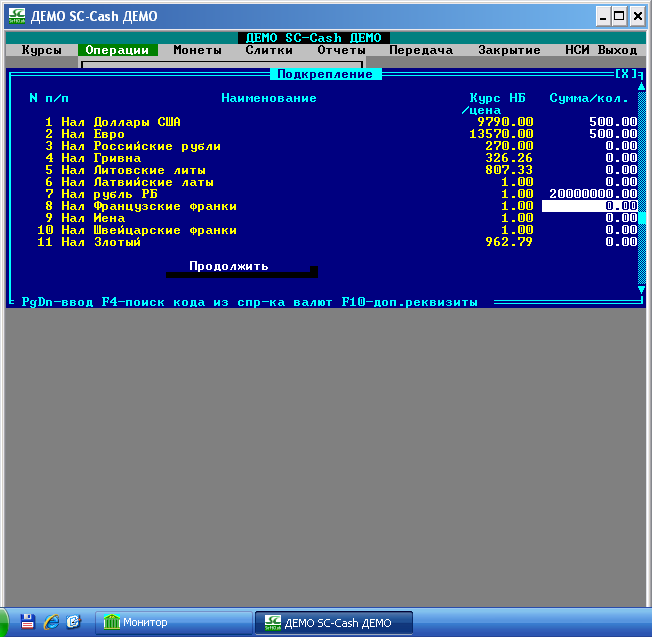Click the 'Курс НБ' column header
Image resolution: width=652 pixels, height=637 pixels.
[x=497, y=98]
